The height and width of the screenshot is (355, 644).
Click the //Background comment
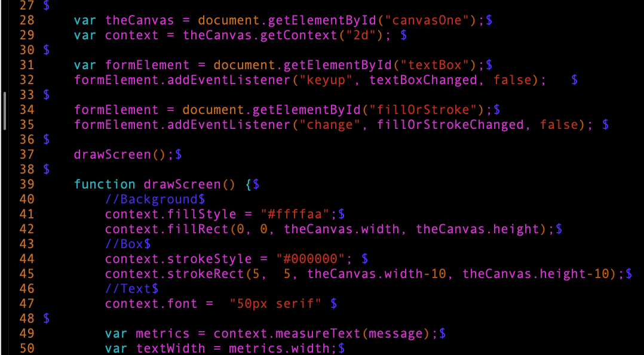(x=151, y=199)
